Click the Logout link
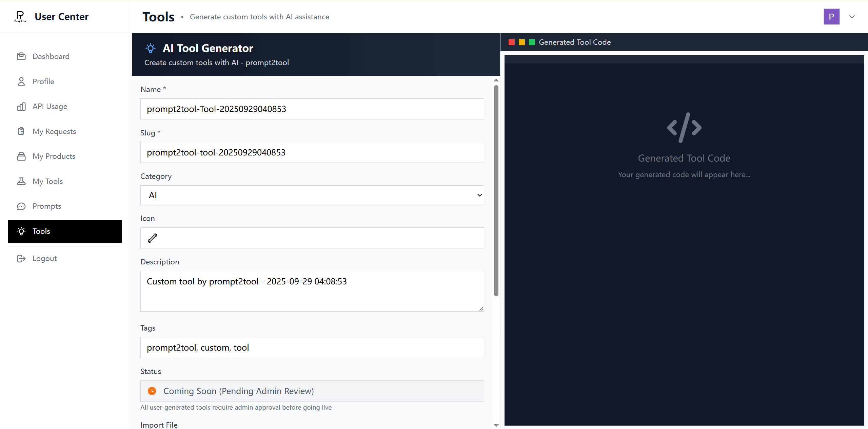The image size is (868, 429). click(x=44, y=258)
